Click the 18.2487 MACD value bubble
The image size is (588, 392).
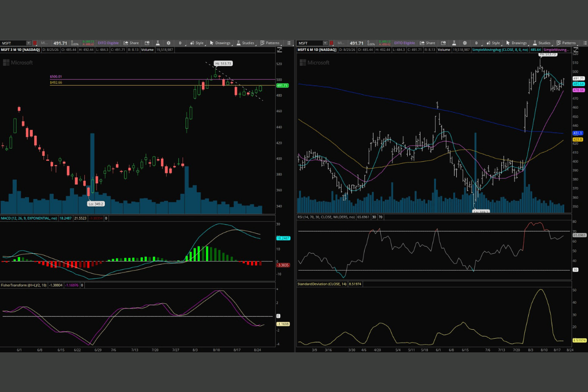283,238
